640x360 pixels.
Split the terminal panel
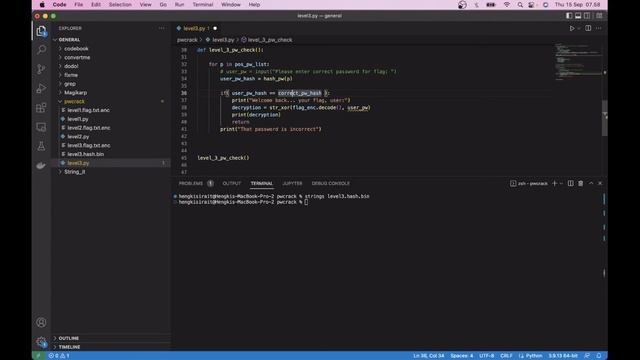pyautogui.click(x=571, y=183)
